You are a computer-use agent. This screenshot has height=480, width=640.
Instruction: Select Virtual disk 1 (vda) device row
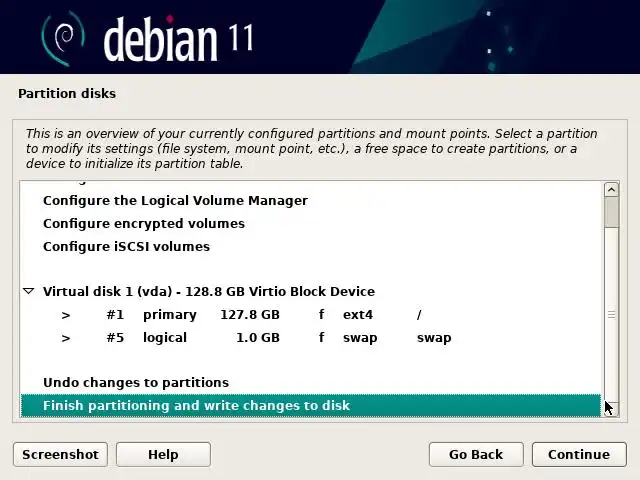tap(311, 291)
